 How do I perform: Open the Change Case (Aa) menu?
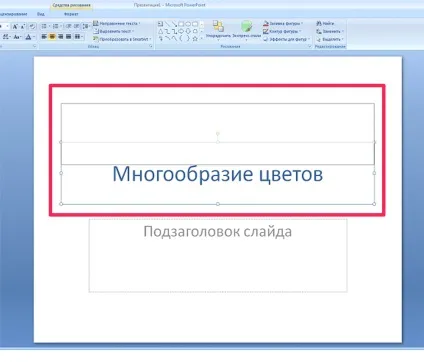click(x=17, y=37)
